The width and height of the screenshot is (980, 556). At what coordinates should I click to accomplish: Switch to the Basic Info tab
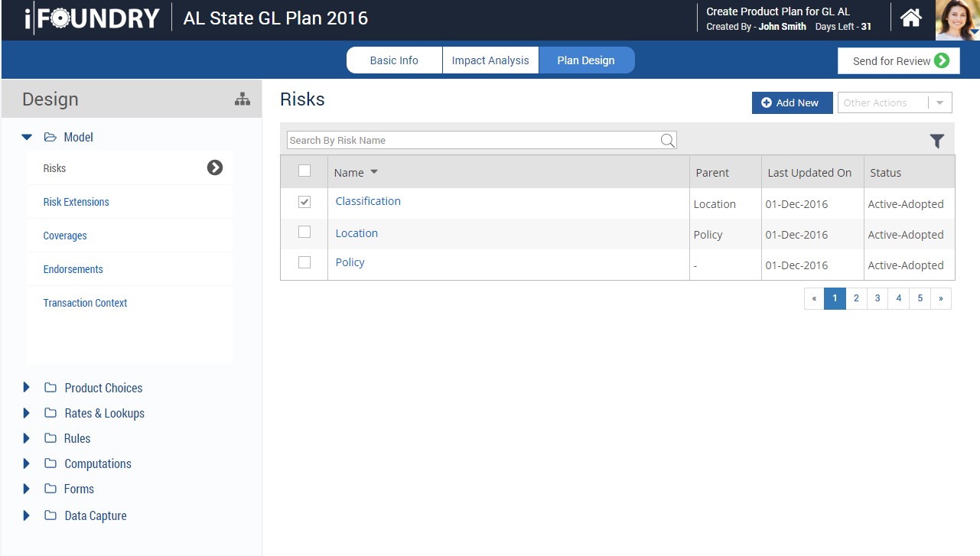point(394,60)
